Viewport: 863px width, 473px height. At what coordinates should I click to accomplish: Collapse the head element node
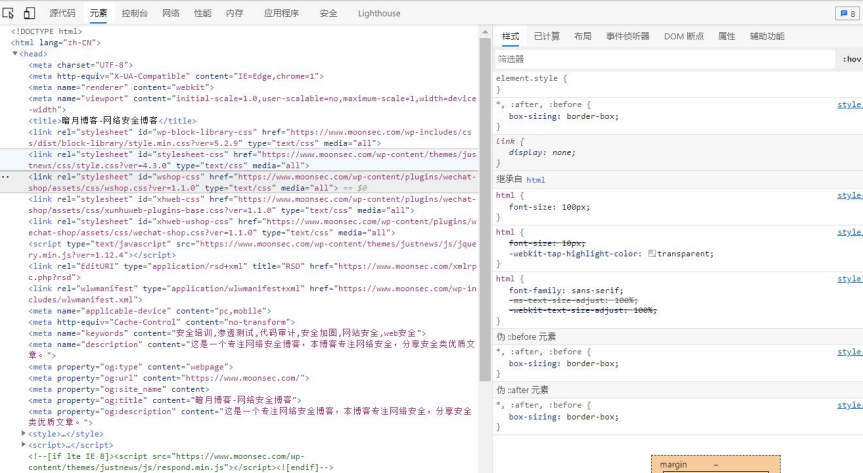click(15, 53)
